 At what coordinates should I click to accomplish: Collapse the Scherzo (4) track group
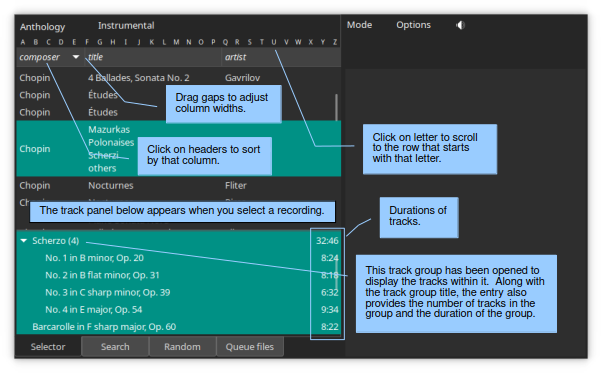[24, 241]
